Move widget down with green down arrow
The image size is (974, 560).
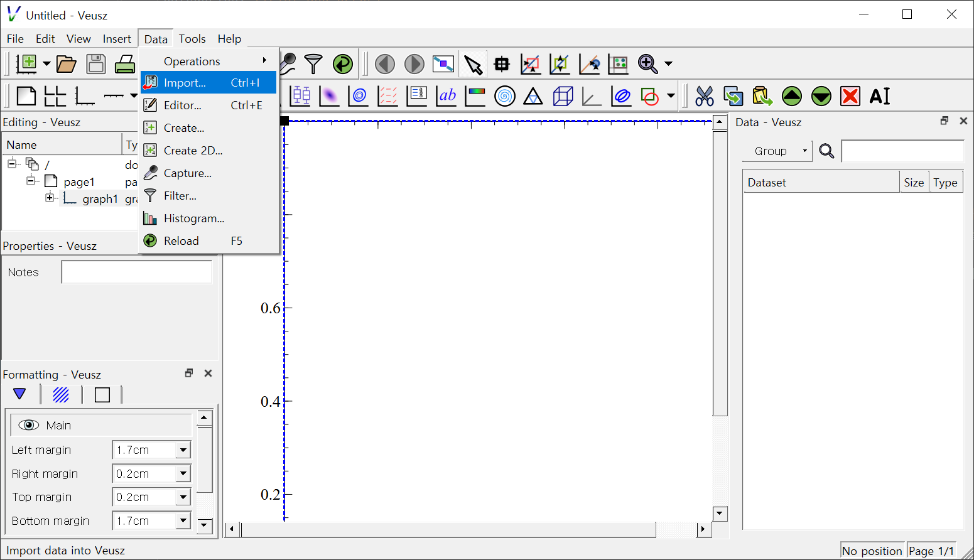[x=821, y=96]
